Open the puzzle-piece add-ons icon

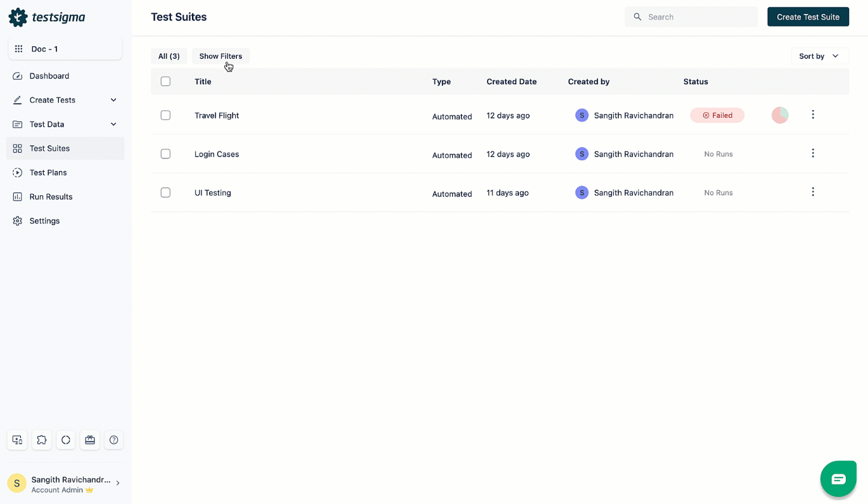pyautogui.click(x=42, y=440)
